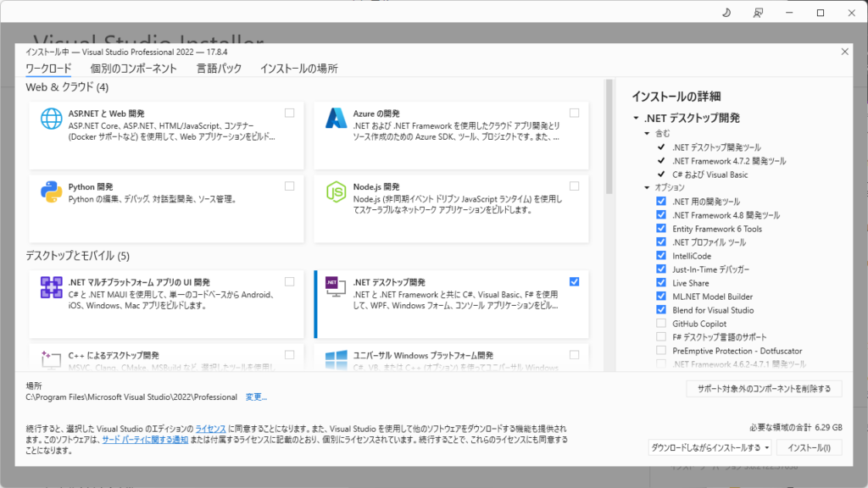
Task: Open the ライセンス link
Action: pos(211,430)
